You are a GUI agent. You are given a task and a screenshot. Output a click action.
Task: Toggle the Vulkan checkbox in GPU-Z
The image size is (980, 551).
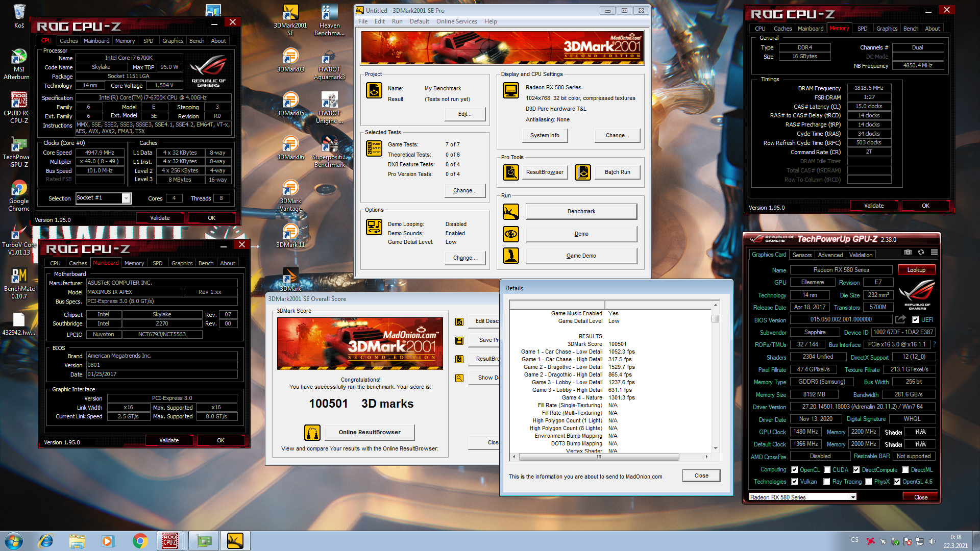click(x=794, y=482)
